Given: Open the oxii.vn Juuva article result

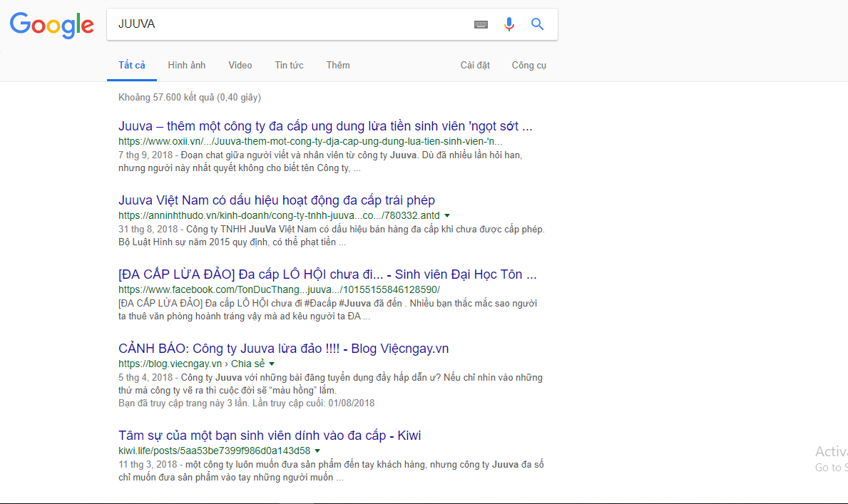Looking at the screenshot, I should click(325, 127).
